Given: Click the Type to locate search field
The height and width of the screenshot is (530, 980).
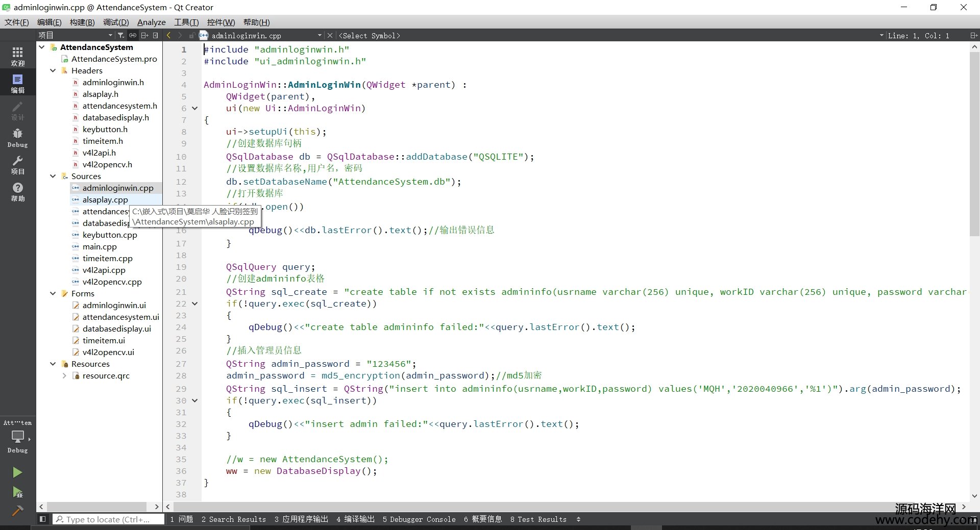Looking at the screenshot, I should pos(109,519).
